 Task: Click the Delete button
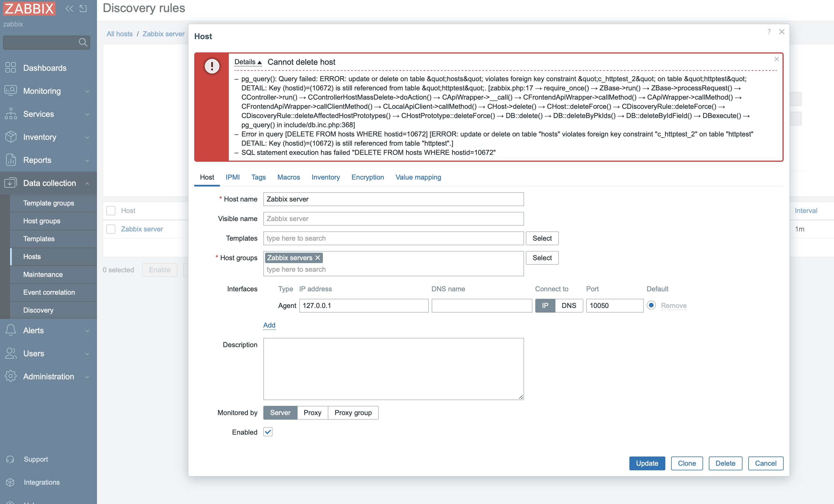pos(725,463)
